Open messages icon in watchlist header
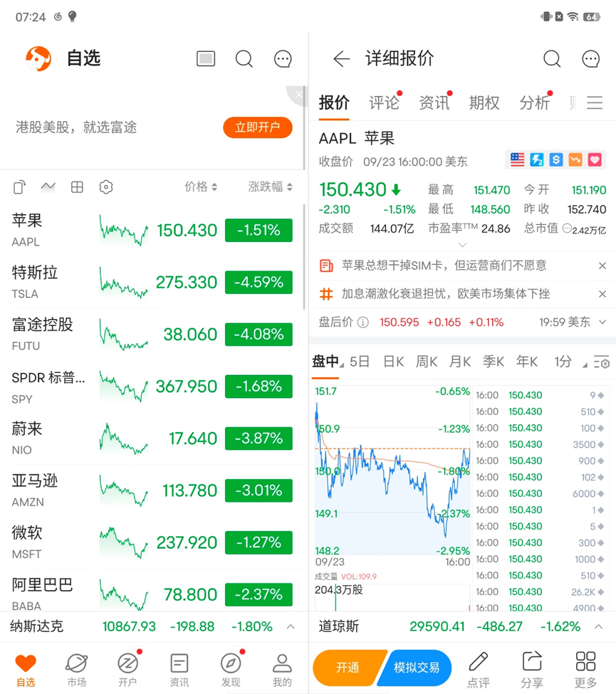This screenshot has height=694, width=616. 283,58
